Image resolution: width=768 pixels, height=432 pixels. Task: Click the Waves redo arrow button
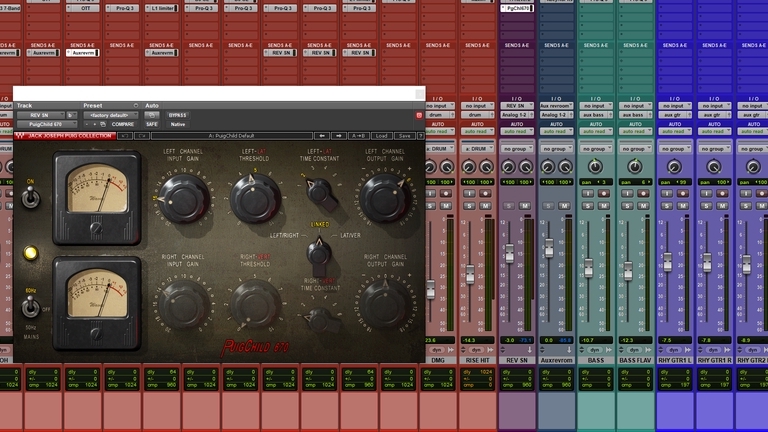(142, 136)
